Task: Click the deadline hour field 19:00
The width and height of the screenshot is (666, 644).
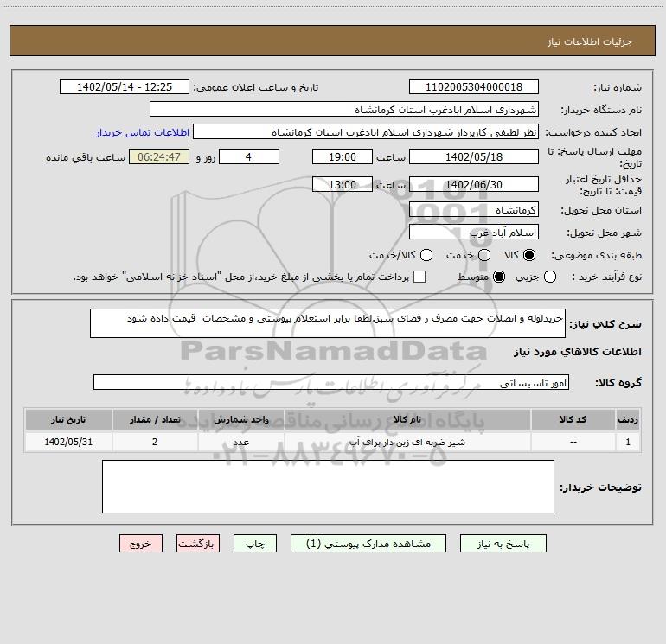Action: pos(343,156)
